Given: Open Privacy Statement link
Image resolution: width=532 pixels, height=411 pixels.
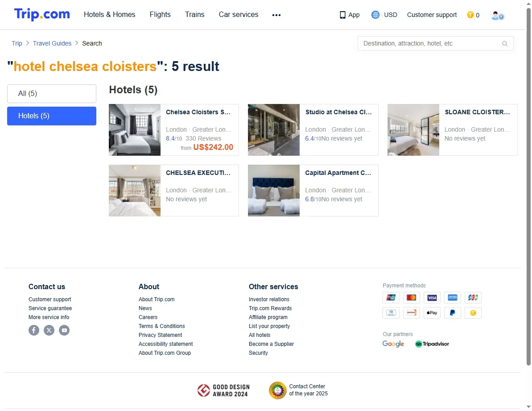Looking at the screenshot, I should pos(160,335).
